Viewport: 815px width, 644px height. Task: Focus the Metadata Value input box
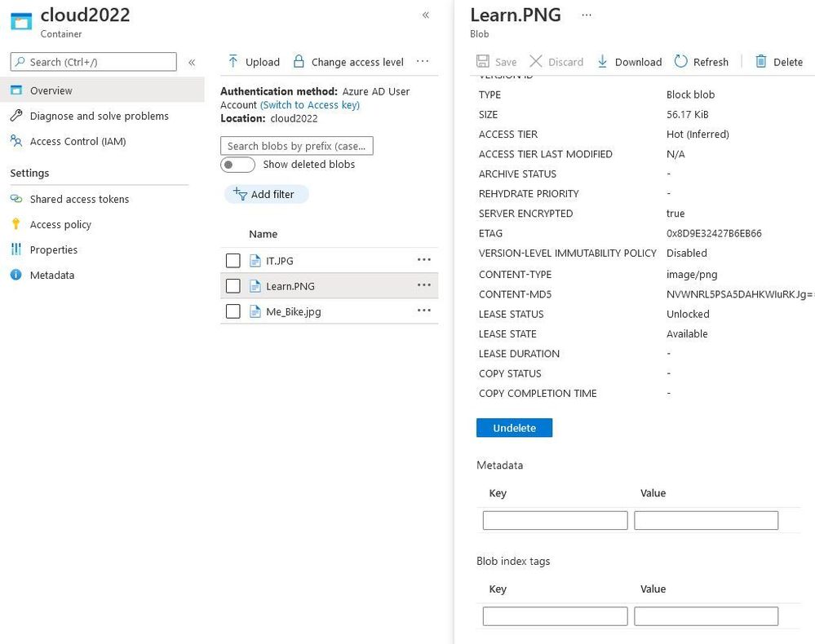pos(706,520)
